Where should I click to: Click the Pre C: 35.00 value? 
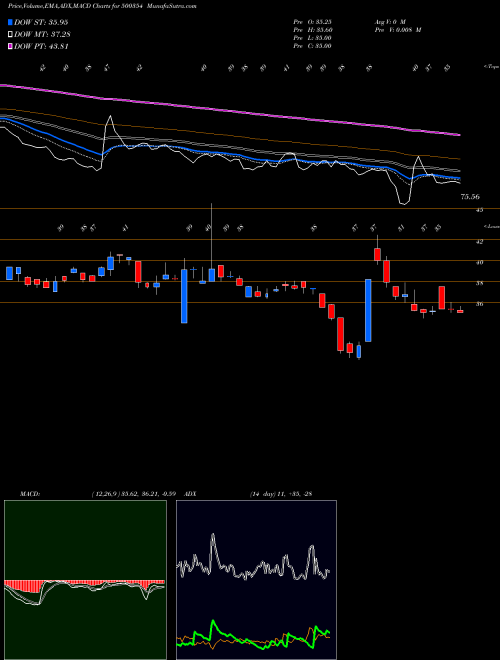[313, 46]
